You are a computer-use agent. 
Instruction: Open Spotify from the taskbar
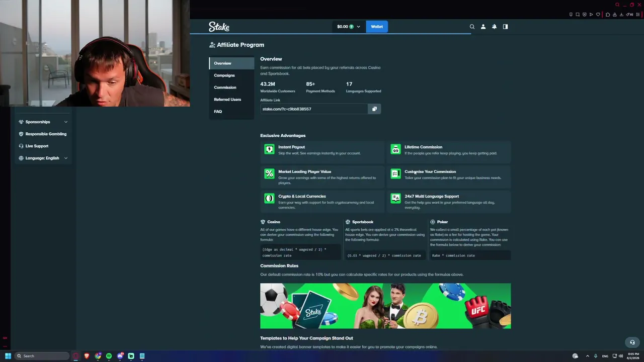coord(109,356)
